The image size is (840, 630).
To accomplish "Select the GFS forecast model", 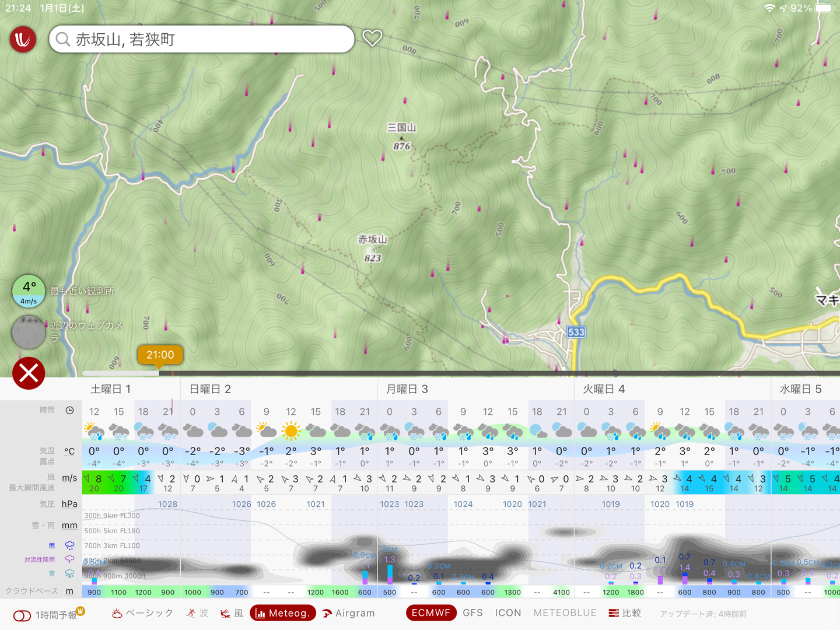I will [x=473, y=613].
